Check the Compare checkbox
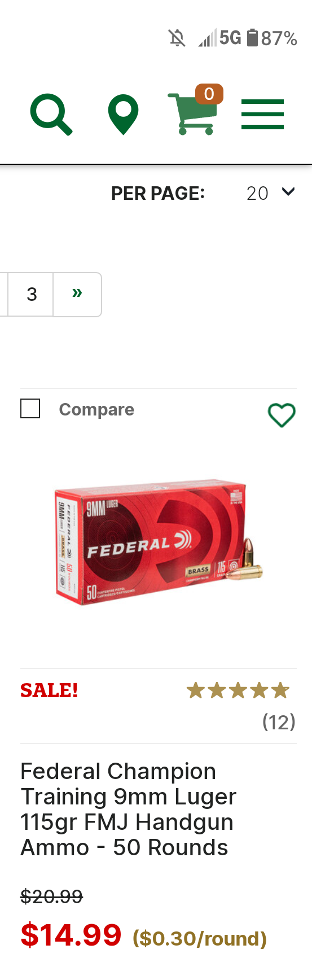Image resolution: width=312 pixels, height=980 pixels. (x=30, y=409)
